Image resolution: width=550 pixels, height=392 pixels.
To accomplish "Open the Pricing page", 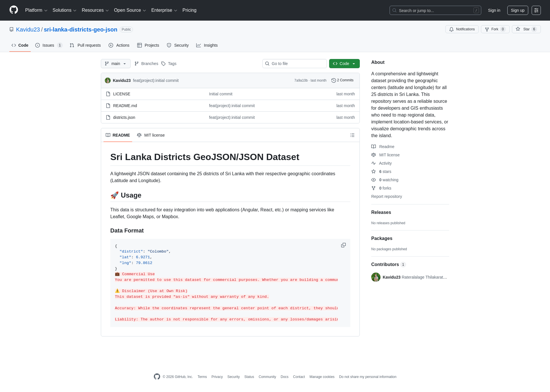I will click(189, 10).
